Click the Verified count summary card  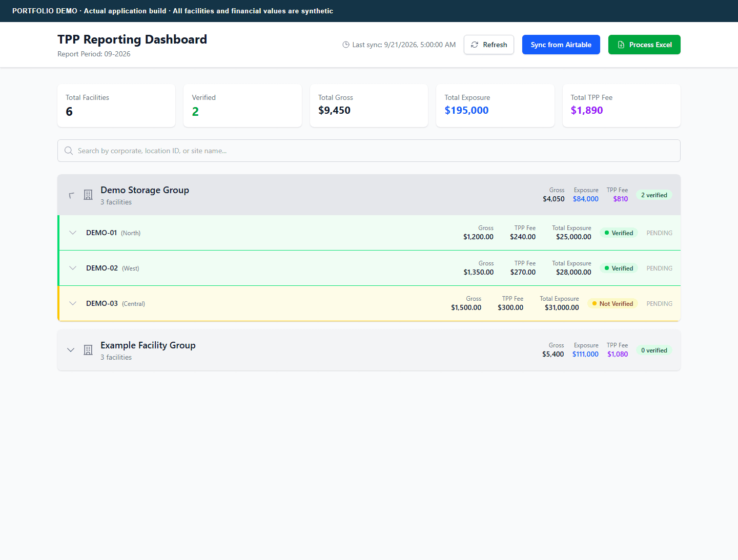pyautogui.click(x=242, y=106)
